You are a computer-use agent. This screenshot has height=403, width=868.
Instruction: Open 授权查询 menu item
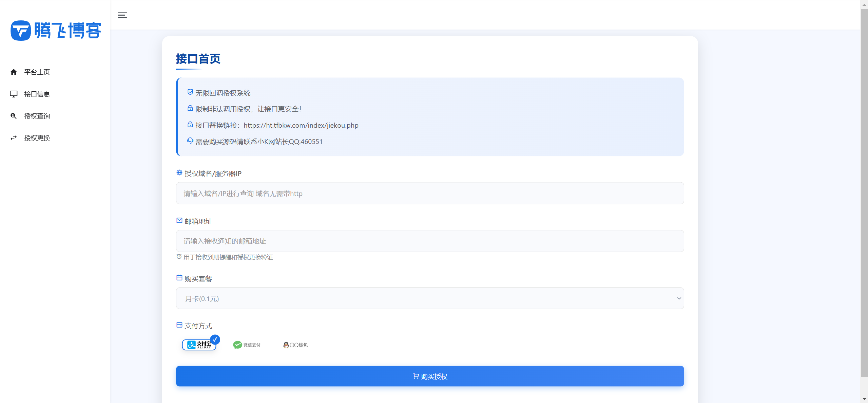point(37,116)
